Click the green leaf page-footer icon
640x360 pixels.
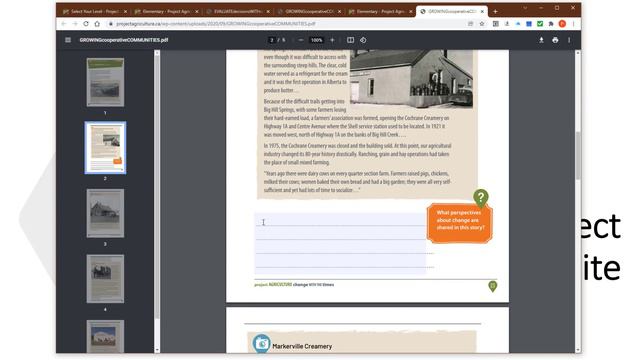(x=493, y=286)
